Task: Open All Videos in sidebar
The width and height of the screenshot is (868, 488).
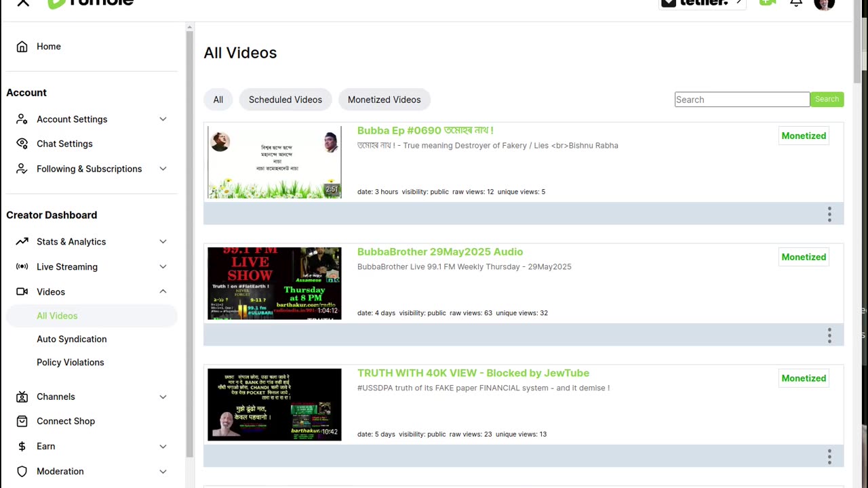Action: [x=92, y=316]
